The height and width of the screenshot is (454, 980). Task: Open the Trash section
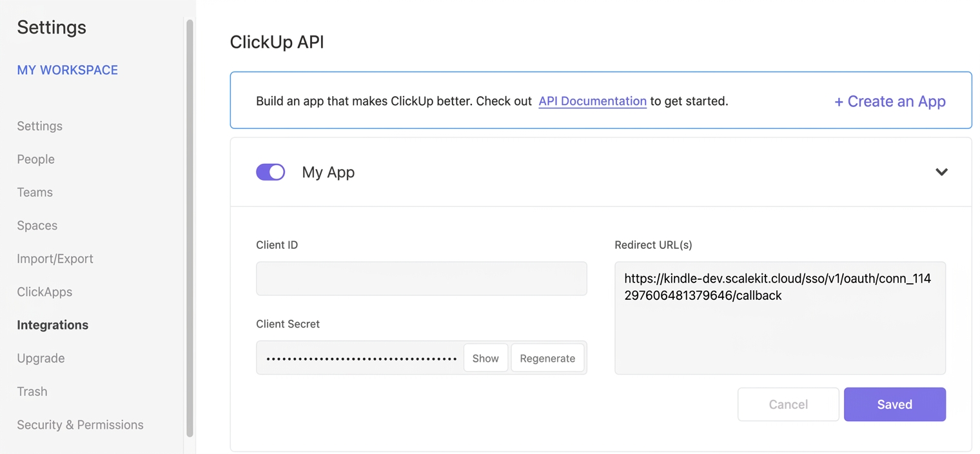tap(32, 391)
